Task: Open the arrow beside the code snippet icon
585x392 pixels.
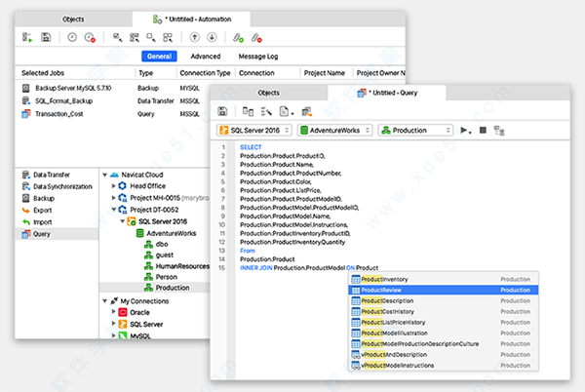Action: point(292,113)
